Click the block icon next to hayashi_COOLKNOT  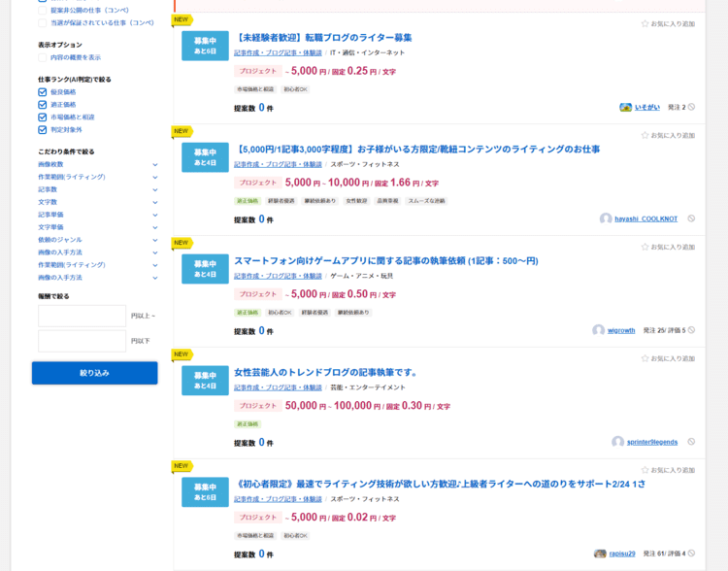pos(691,218)
